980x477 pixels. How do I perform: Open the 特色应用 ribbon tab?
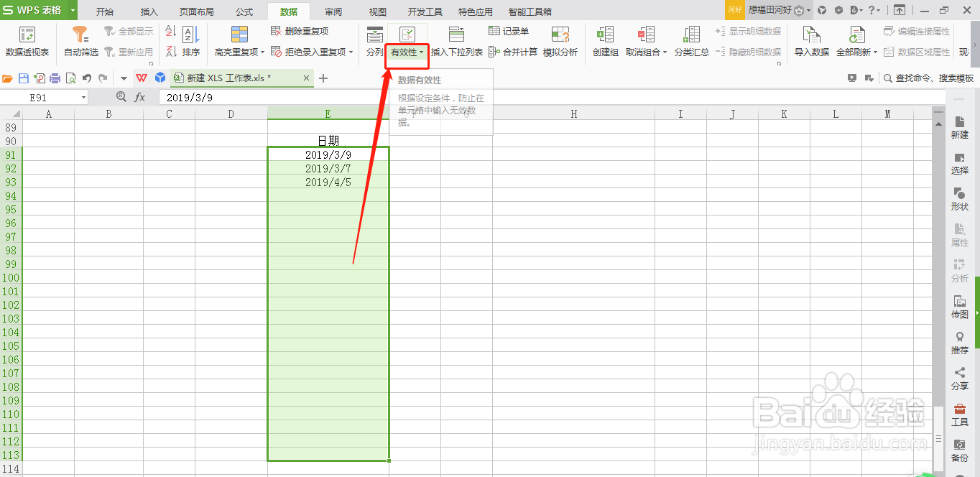point(476,11)
